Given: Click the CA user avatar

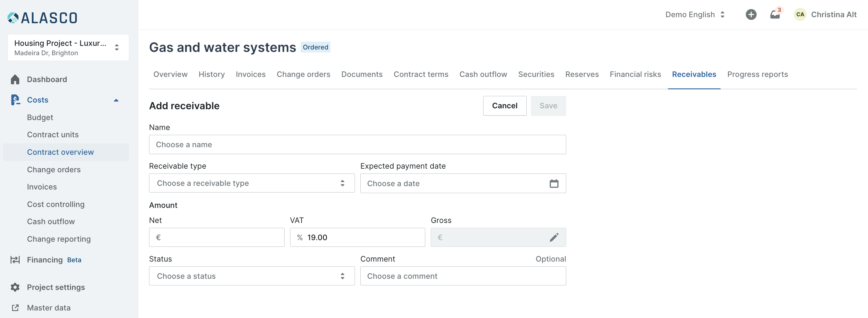Looking at the screenshot, I should click(x=800, y=14).
